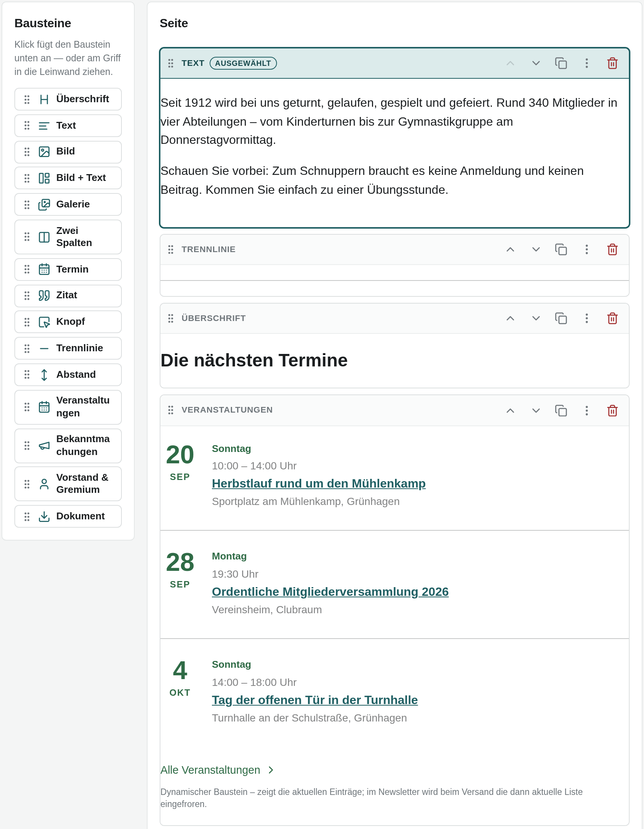Click the Überschrift block drag handle
Viewport: 644px width, 829px height.
click(171, 318)
